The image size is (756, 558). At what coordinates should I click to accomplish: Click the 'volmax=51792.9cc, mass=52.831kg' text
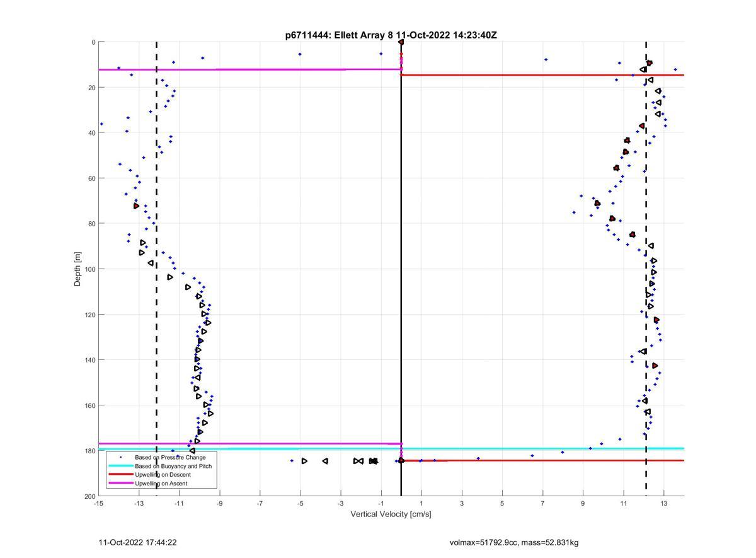[x=514, y=542]
